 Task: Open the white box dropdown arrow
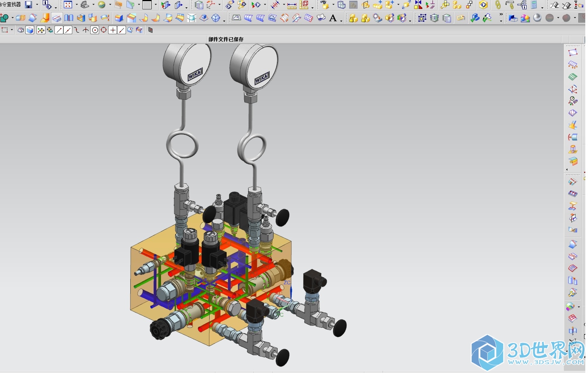pos(156,5)
